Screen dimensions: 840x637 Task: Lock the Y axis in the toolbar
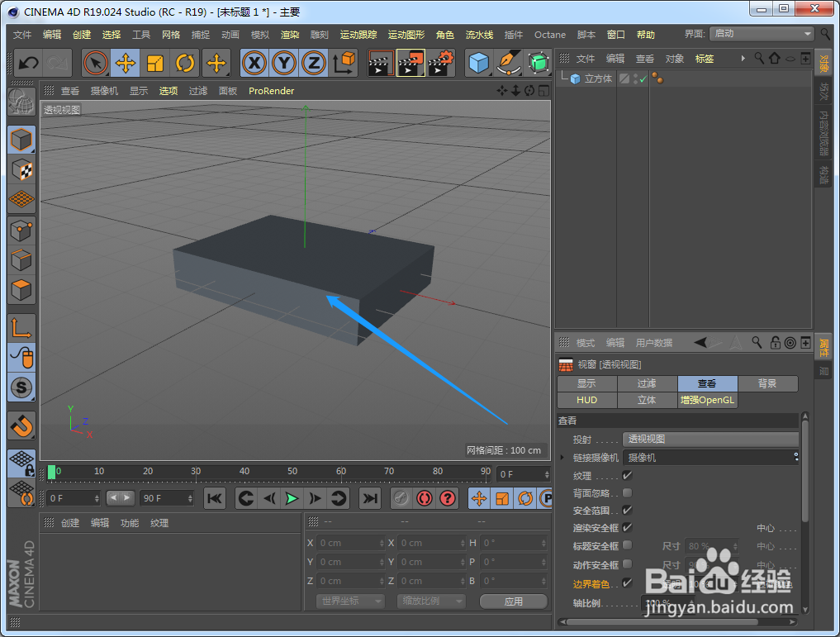pos(284,63)
